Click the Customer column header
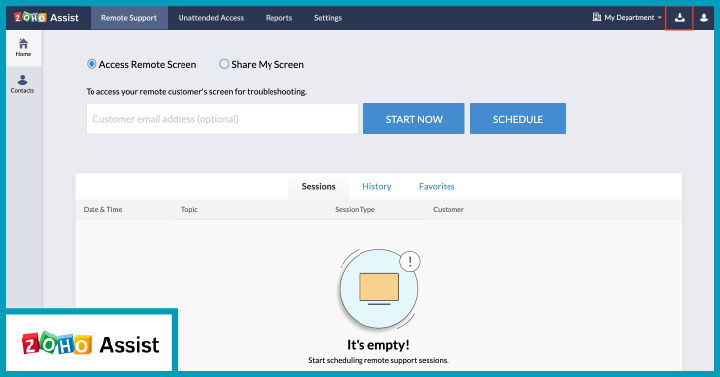 448,209
